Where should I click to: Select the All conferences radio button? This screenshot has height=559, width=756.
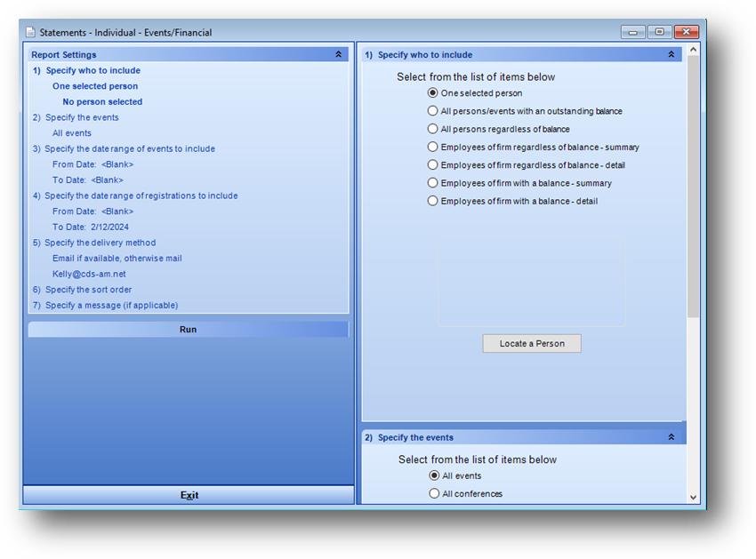(x=434, y=493)
